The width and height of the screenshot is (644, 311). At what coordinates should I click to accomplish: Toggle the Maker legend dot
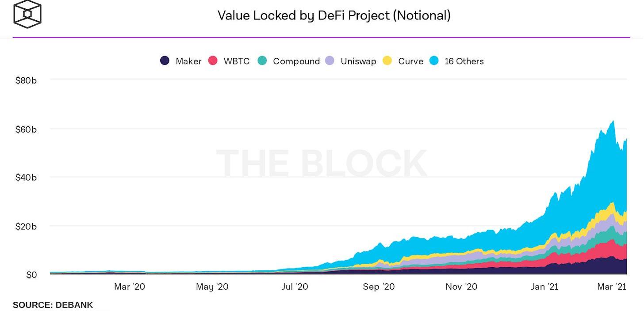[165, 61]
